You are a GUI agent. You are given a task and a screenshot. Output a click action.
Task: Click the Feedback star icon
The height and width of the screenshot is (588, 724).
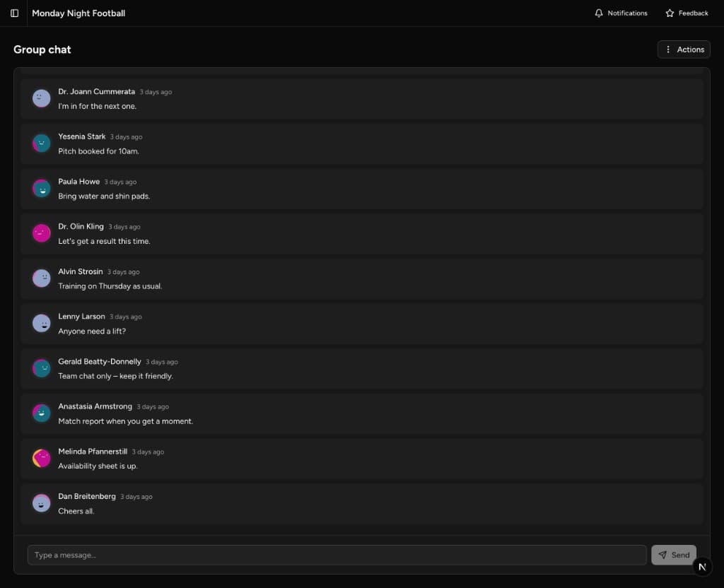(667, 12)
